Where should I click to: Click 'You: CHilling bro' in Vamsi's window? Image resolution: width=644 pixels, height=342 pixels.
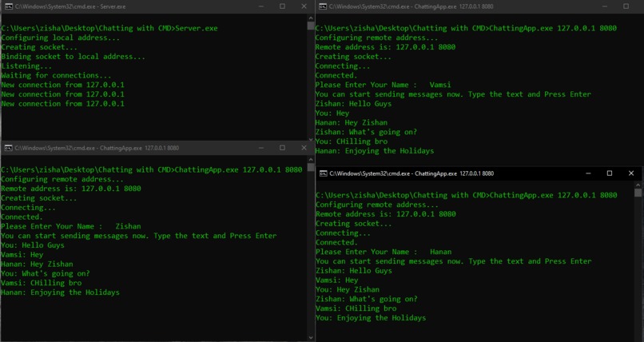(351, 141)
